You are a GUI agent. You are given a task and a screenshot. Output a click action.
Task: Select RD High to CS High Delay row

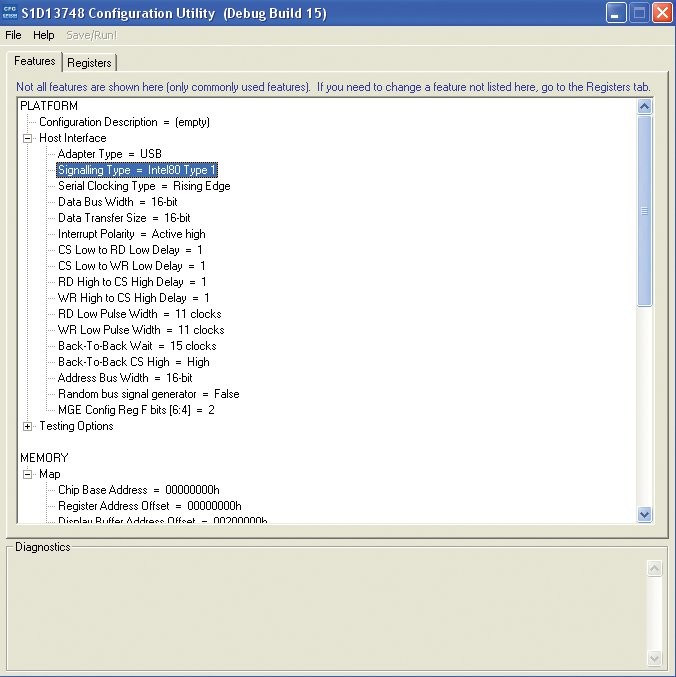pyautogui.click(x=132, y=282)
